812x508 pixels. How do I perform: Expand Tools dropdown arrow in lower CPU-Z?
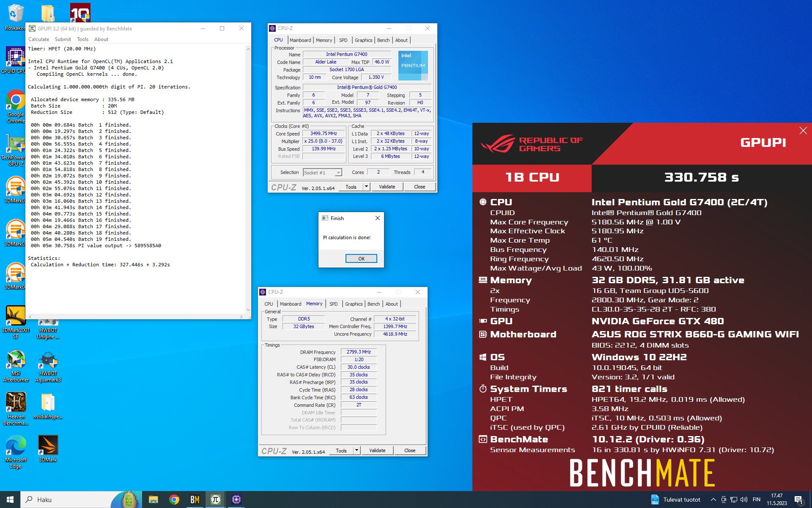click(357, 450)
